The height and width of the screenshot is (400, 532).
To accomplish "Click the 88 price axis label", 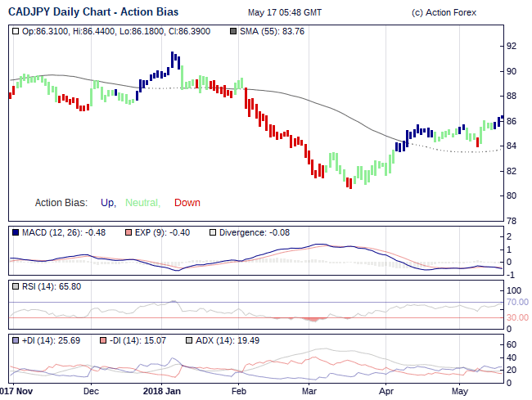I will 512,97.
